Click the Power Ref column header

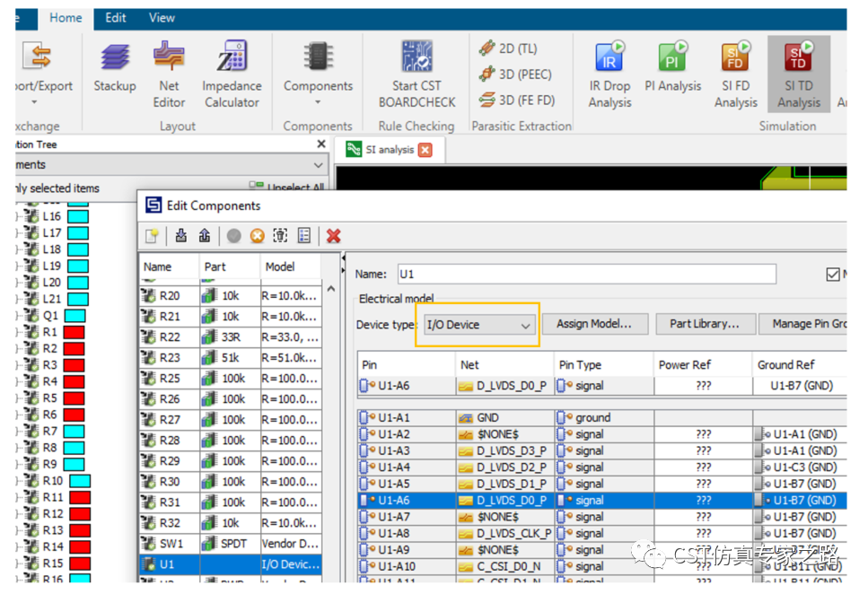(703, 365)
